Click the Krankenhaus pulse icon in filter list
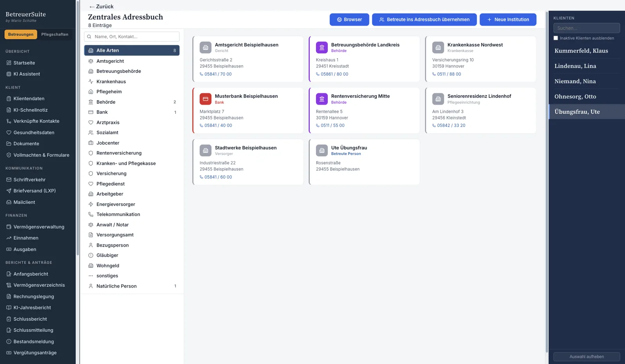The image size is (625, 364). 91,82
